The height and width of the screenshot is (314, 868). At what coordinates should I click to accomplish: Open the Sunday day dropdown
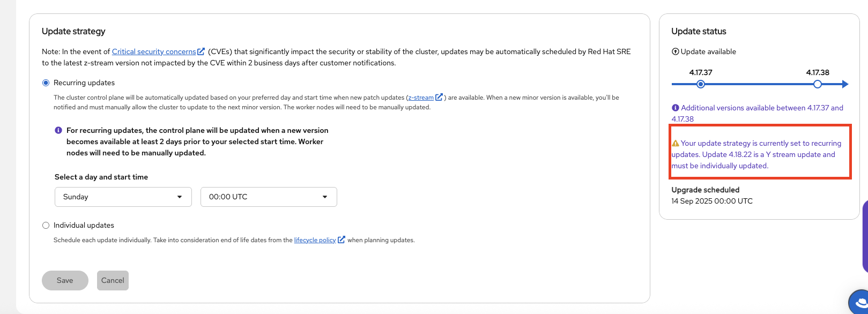[123, 197]
